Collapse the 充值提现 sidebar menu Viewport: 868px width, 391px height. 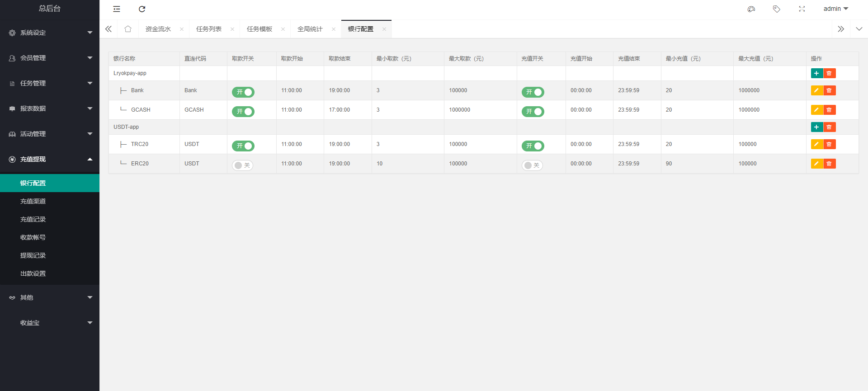[50, 159]
